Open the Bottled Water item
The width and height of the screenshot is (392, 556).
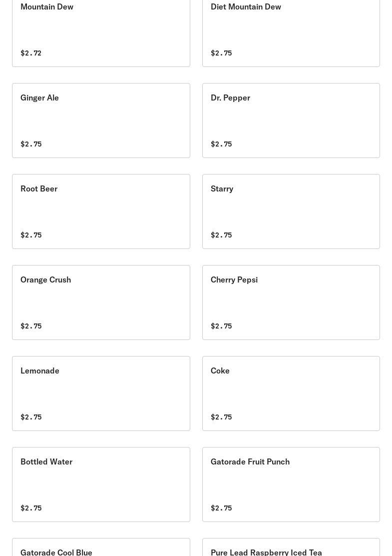pos(101,484)
